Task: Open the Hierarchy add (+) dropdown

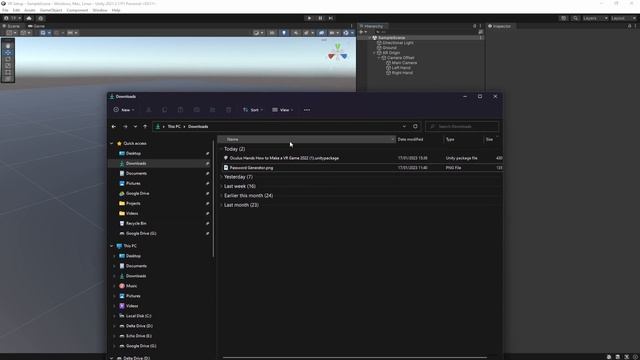Action: [x=363, y=32]
